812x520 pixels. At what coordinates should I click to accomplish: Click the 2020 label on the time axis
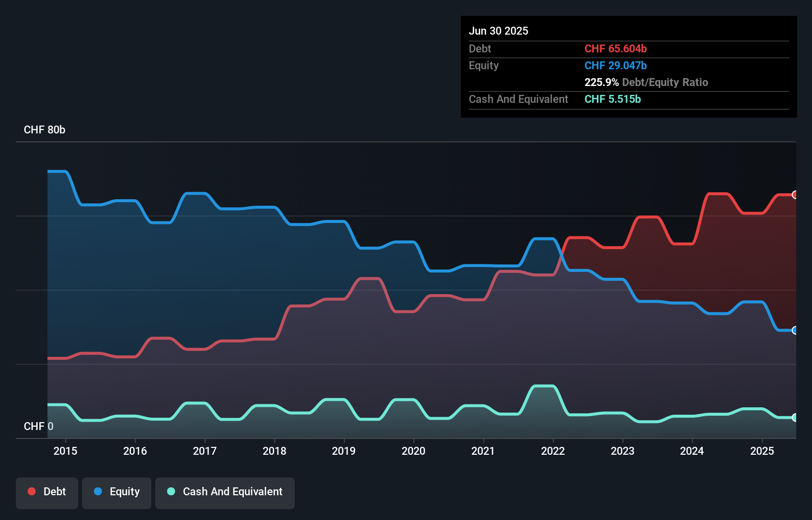pos(413,451)
